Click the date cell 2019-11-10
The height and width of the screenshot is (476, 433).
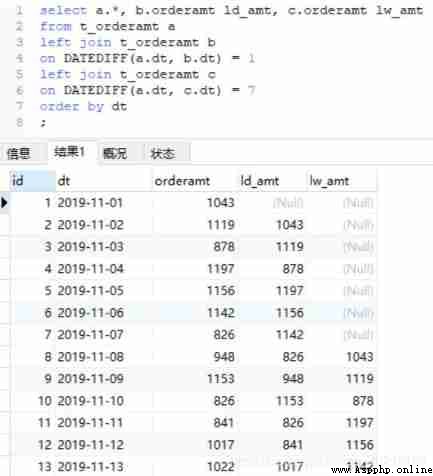90,401
